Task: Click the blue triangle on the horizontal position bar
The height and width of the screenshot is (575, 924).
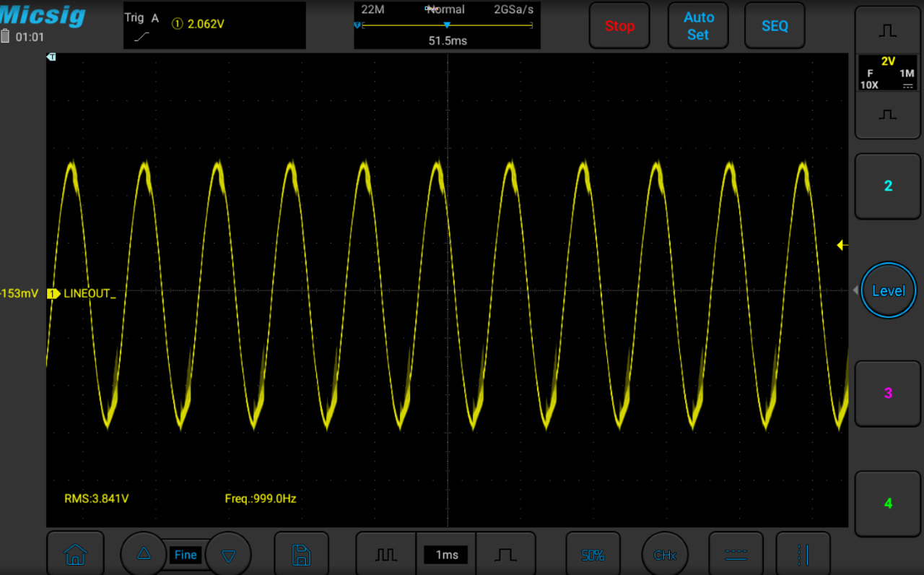Action: click(447, 25)
